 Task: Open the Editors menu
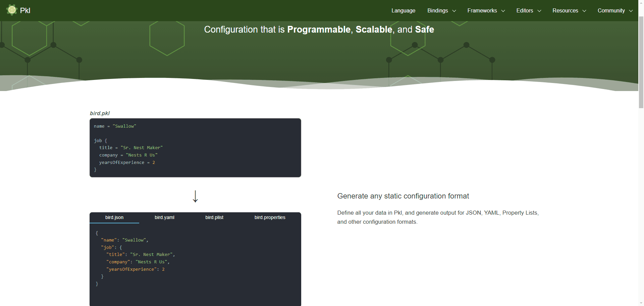525,10
